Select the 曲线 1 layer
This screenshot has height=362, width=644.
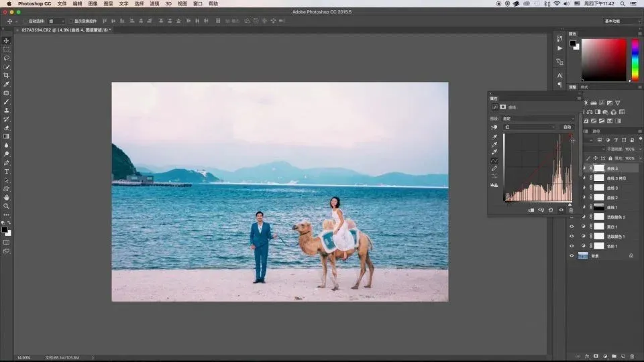612,207
